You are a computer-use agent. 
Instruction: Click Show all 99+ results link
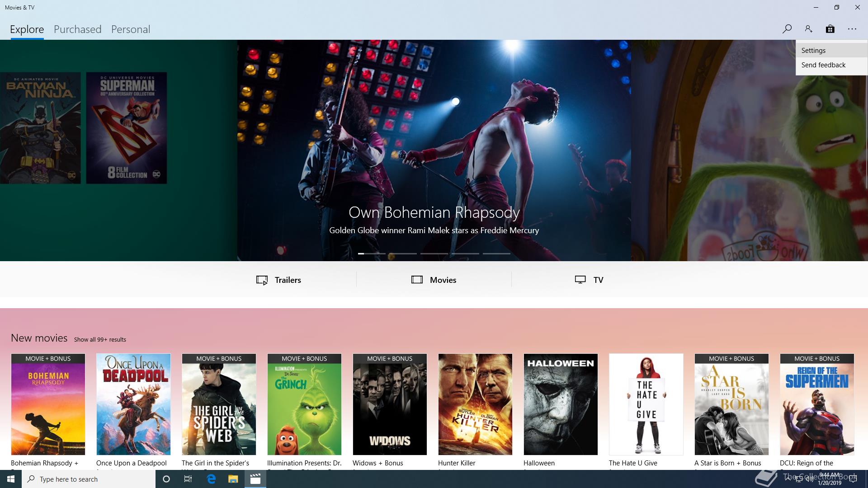(100, 339)
